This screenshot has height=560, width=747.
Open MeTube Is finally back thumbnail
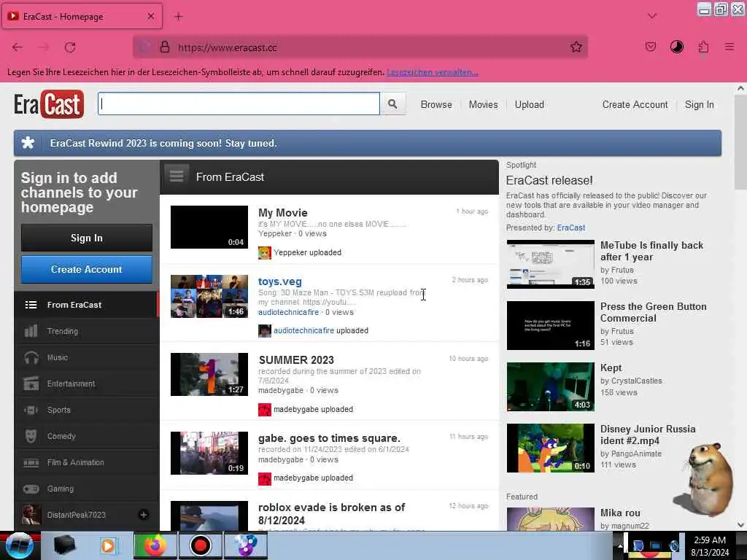(550, 264)
